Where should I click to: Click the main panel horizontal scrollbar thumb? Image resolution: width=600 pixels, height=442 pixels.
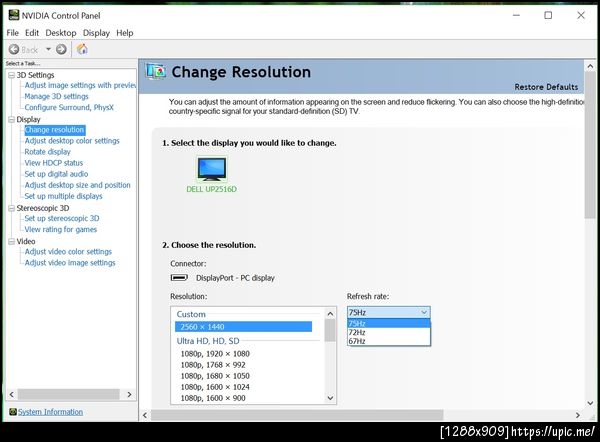click(x=297, y=415)
